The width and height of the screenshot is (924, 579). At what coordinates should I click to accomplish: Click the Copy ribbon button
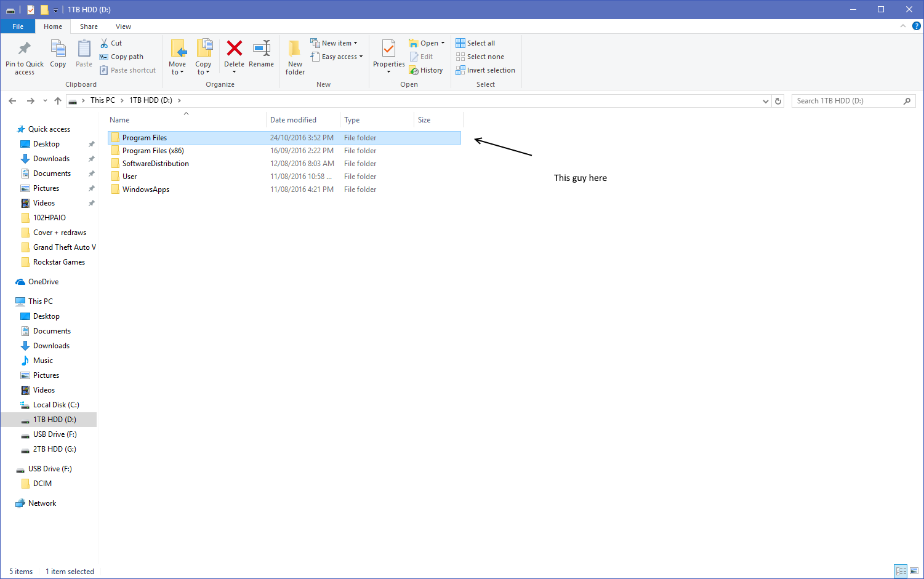coord(58,54)
